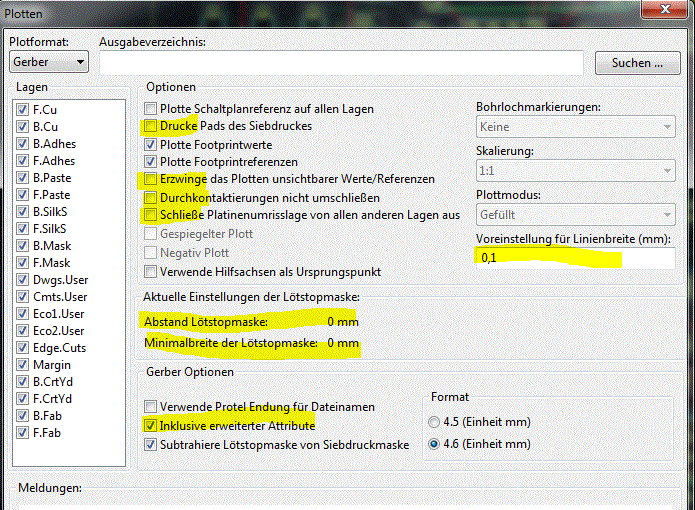Click the Negativ Plott disabled checkbox
695x510 pixels.
tap(151, 253)
